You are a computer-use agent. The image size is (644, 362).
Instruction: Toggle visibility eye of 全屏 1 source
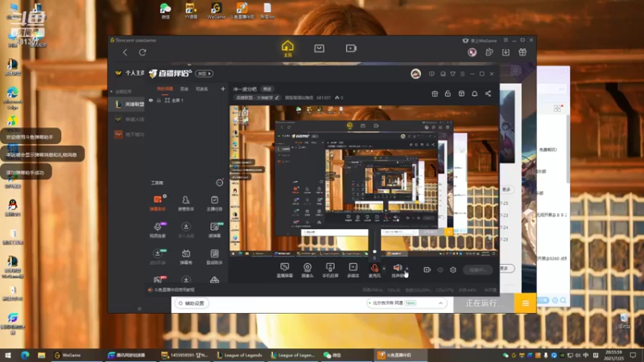[x=151, y=100]
